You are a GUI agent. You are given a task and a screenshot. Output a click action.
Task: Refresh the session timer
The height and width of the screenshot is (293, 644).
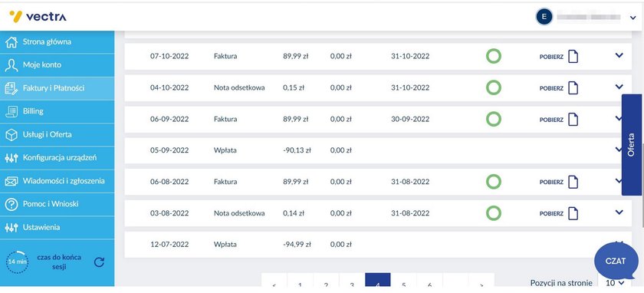99,262
